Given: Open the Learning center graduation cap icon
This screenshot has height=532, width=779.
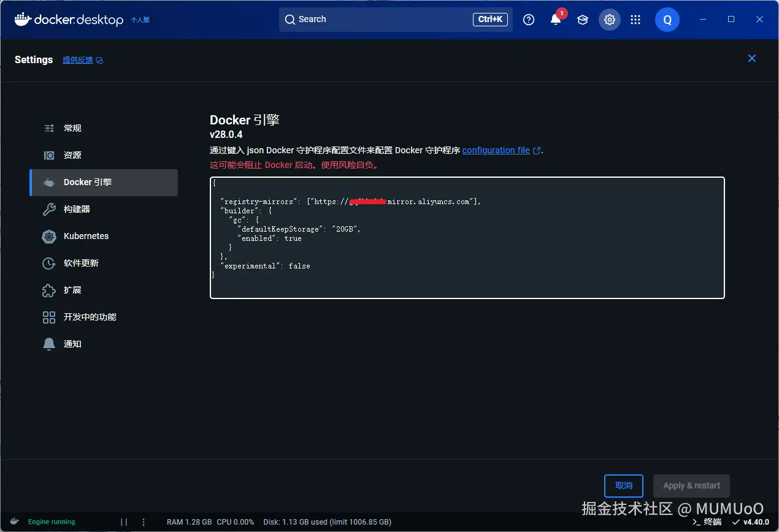Looking at the screenshot, I should point(583,20).
